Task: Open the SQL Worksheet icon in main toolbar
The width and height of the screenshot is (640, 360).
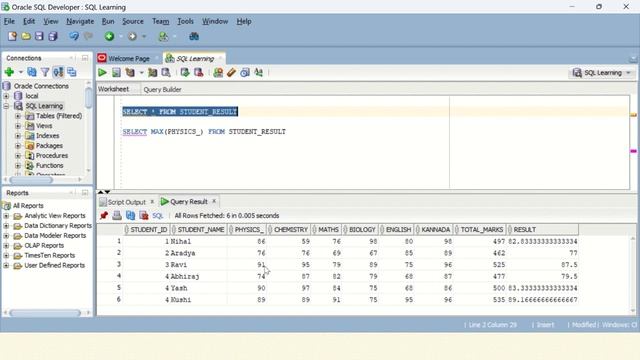Action: click(x=163, y=36)
